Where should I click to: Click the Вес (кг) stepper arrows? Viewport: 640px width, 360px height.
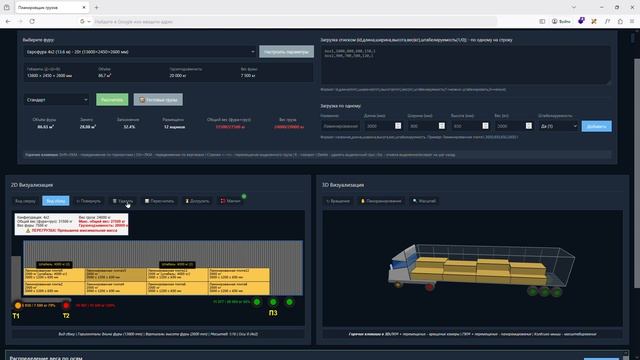coord(529,126)
